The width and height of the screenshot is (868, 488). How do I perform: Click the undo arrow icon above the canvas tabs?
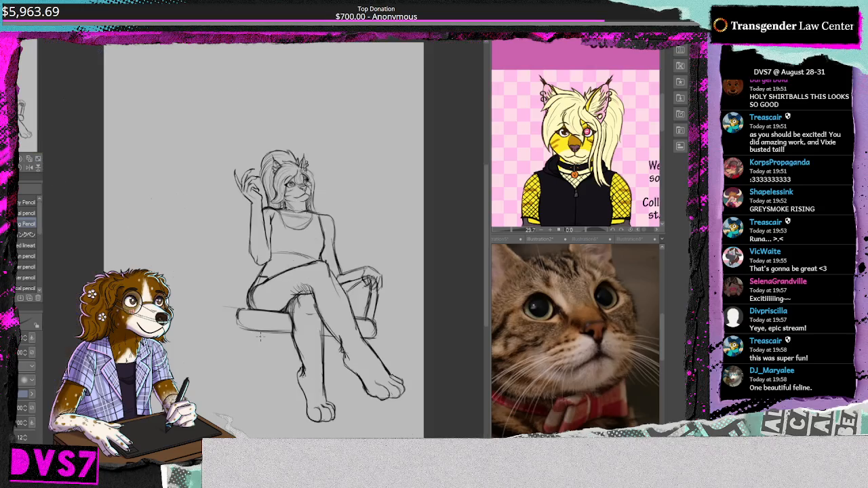[612, 230]
